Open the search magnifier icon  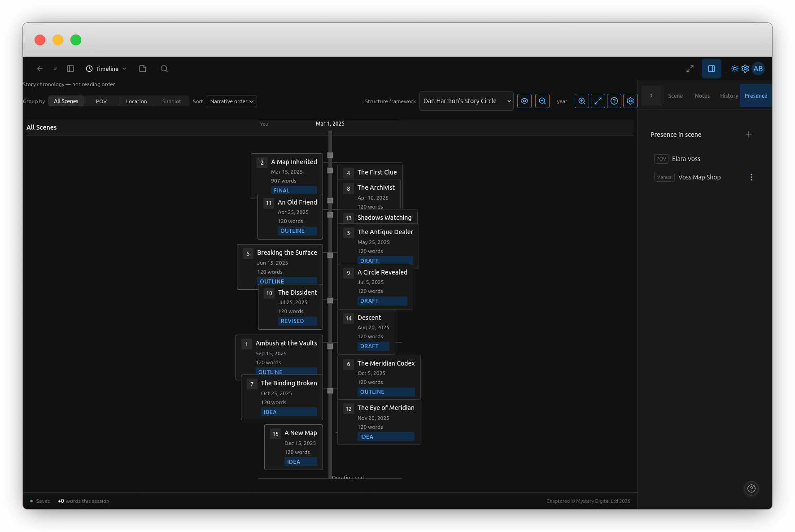pos(164,69)
